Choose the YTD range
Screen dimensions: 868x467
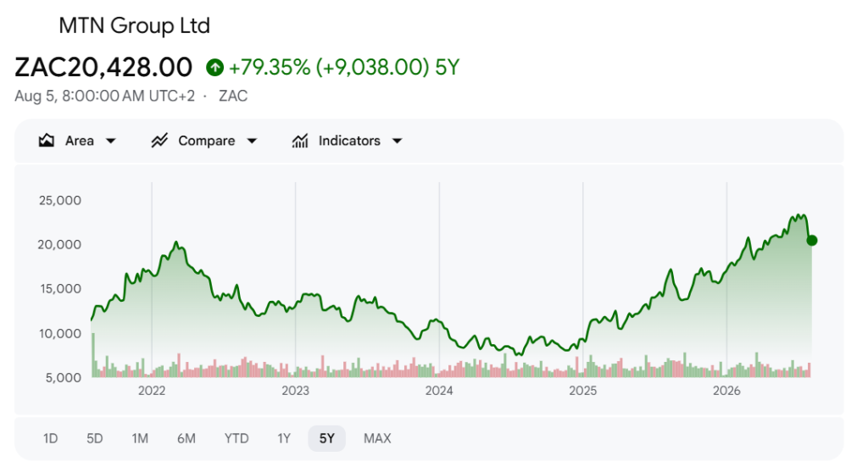click(236, 439)
